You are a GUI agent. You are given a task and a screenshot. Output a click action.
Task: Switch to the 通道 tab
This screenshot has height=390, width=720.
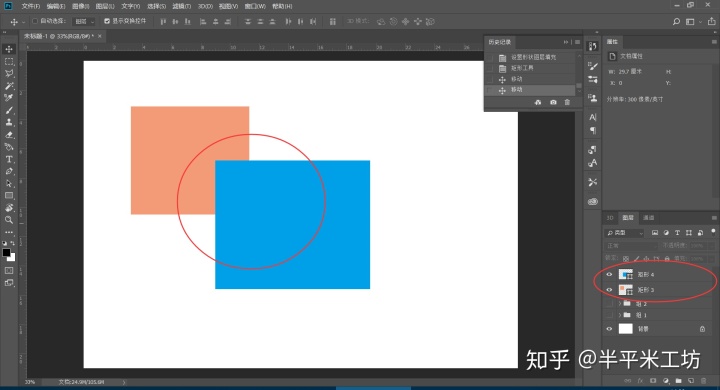coord(648,218)
